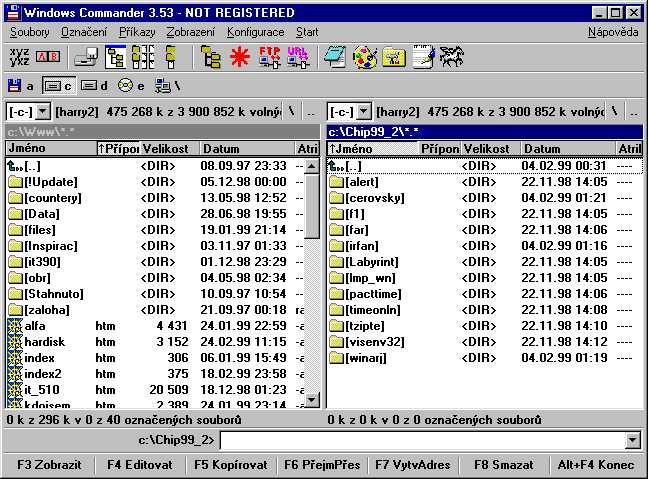Sort right panel by Datum column

[569, 148]
